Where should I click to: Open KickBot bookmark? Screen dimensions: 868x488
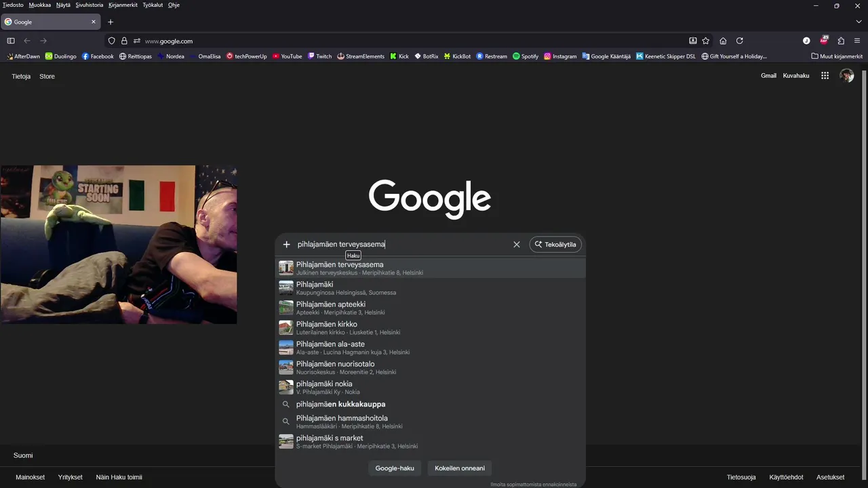click(457, 56)
